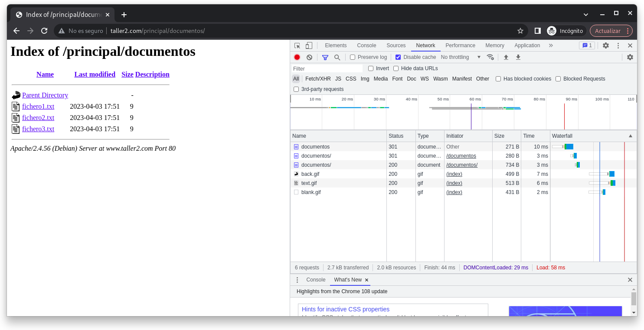Open the network search magnifier
This screenshot has width=644, height=330.
(x=337, y=57)
